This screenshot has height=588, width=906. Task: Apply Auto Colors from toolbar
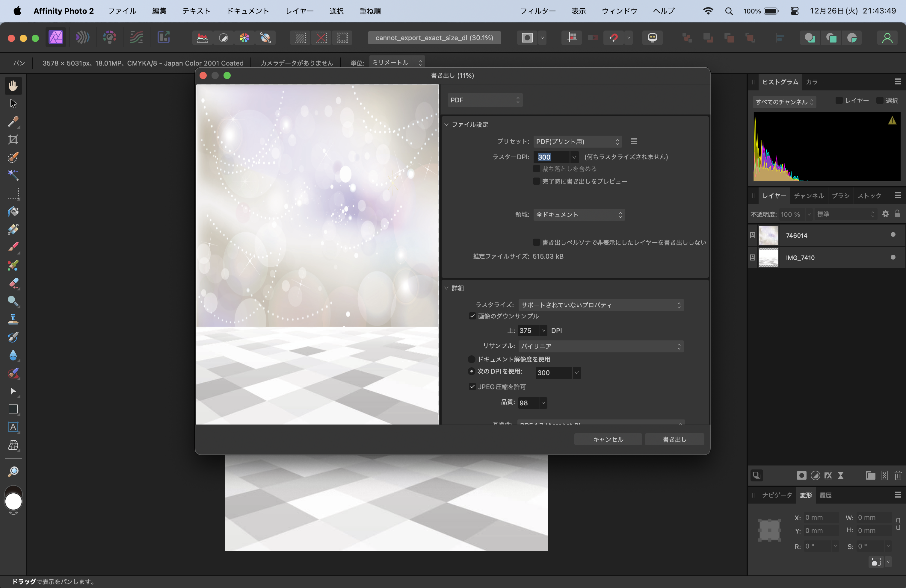click(244, 38)
